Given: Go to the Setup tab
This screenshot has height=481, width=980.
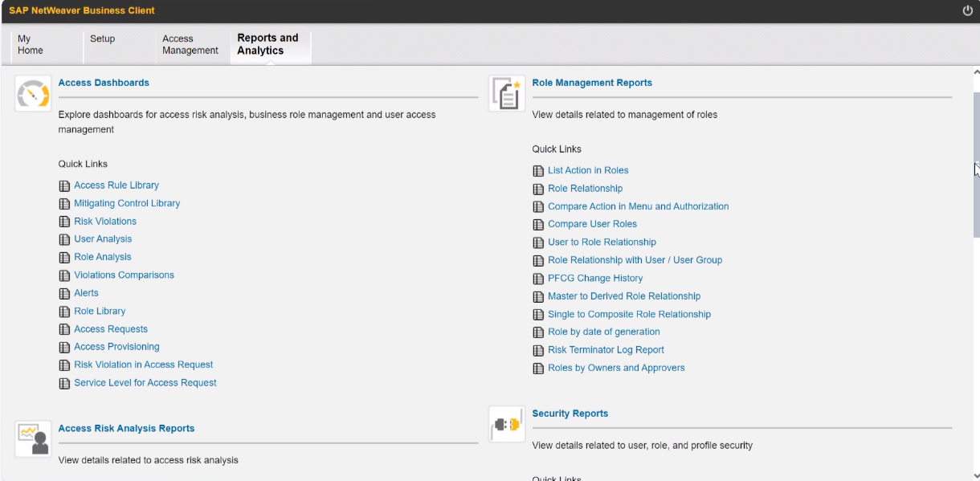Looking at the screenshot, I should tap(102, 39).
